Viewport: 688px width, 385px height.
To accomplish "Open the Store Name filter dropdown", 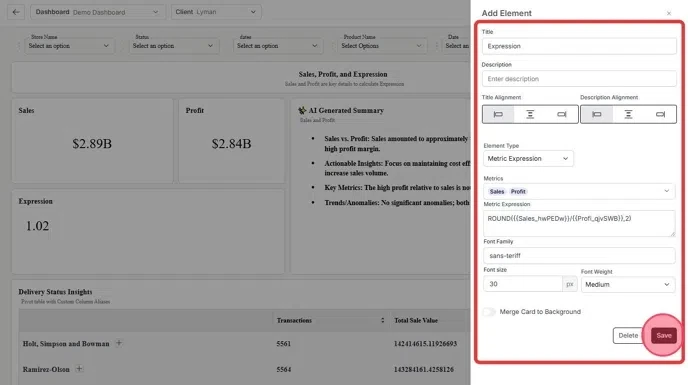I will point(69,46).
